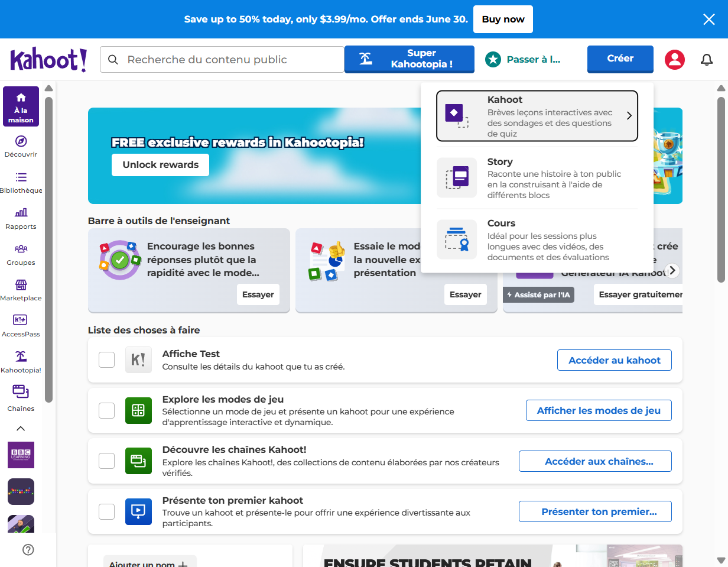Click Passer à l... upgrade link

click(x=533, y=60)
